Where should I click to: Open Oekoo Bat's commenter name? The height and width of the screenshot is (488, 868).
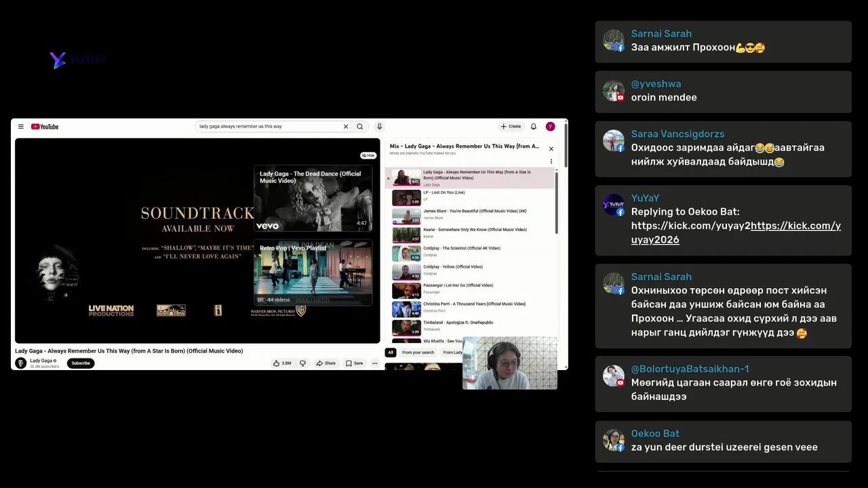click(655, 434)
